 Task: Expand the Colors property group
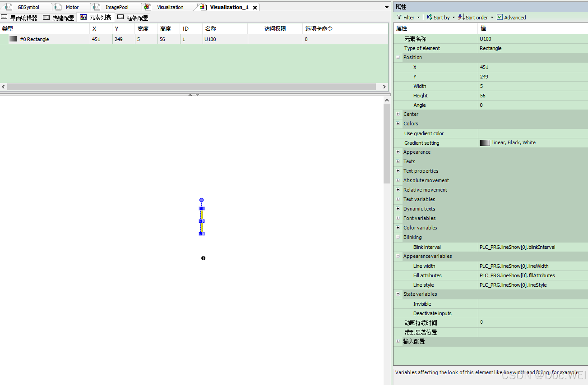click(398, 124)
